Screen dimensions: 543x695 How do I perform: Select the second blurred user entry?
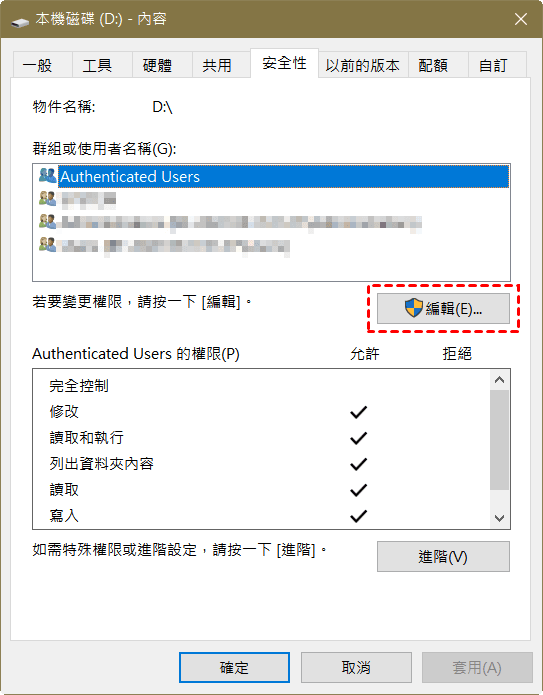coord(88,199)
